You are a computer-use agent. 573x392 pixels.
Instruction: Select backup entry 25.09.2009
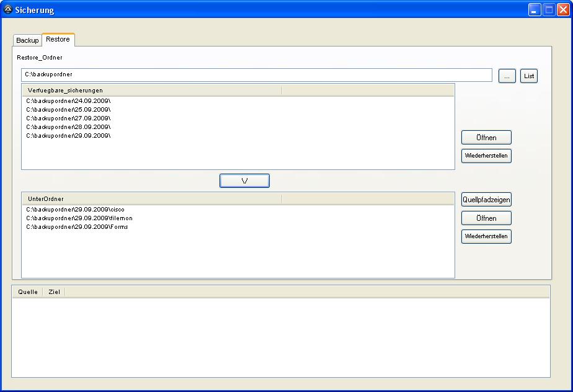[68, 109]
